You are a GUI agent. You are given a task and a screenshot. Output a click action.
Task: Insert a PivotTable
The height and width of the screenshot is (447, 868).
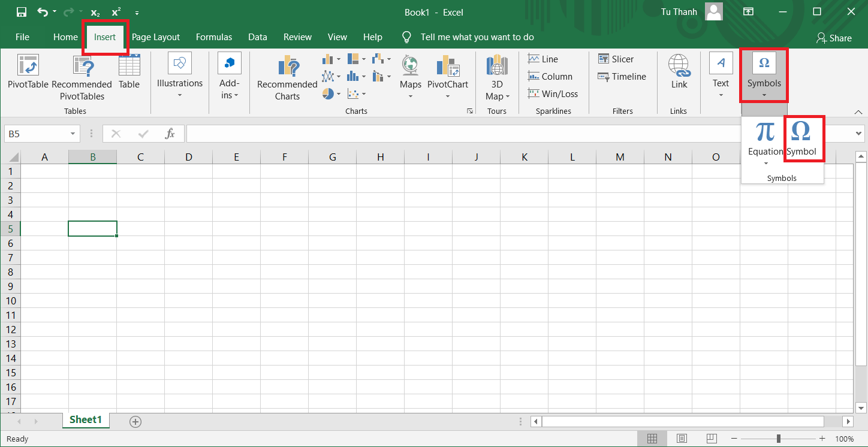28,71
